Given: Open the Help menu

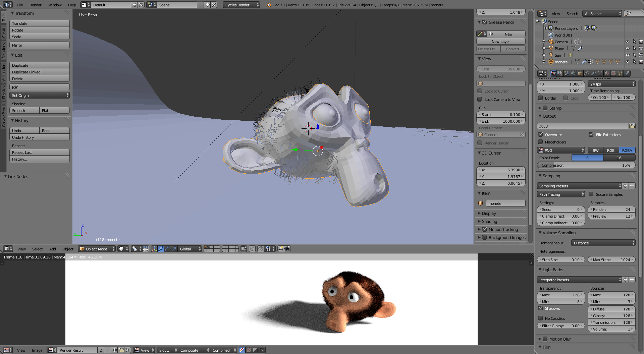Looking at the screenshot, I should [x=72, y=5].
